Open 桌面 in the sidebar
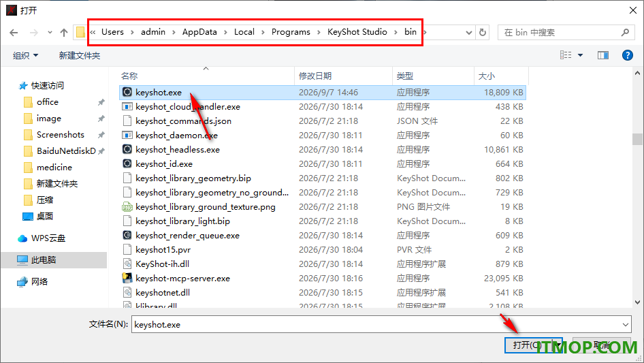 (x=44, y=217)
